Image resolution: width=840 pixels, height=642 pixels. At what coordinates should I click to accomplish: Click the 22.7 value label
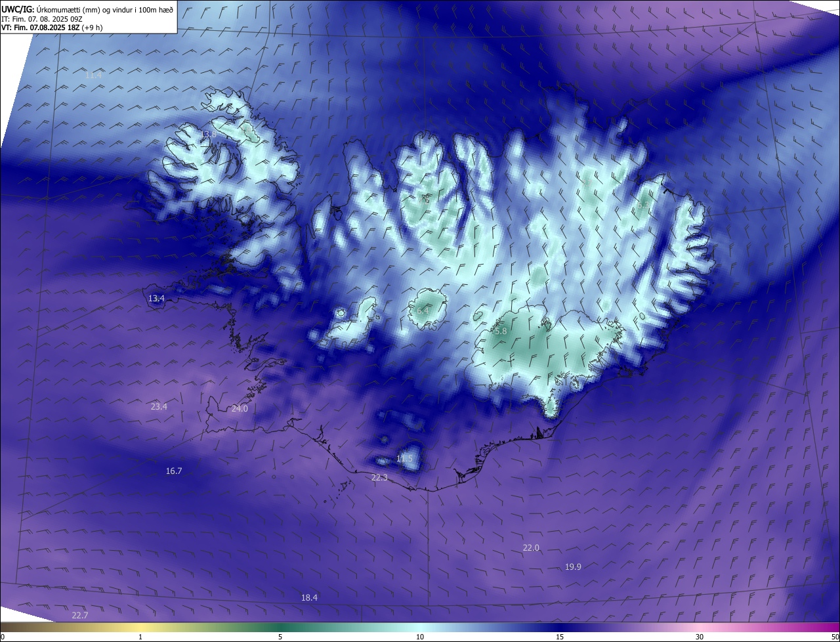pyautogui.click(x=79, y=616)
